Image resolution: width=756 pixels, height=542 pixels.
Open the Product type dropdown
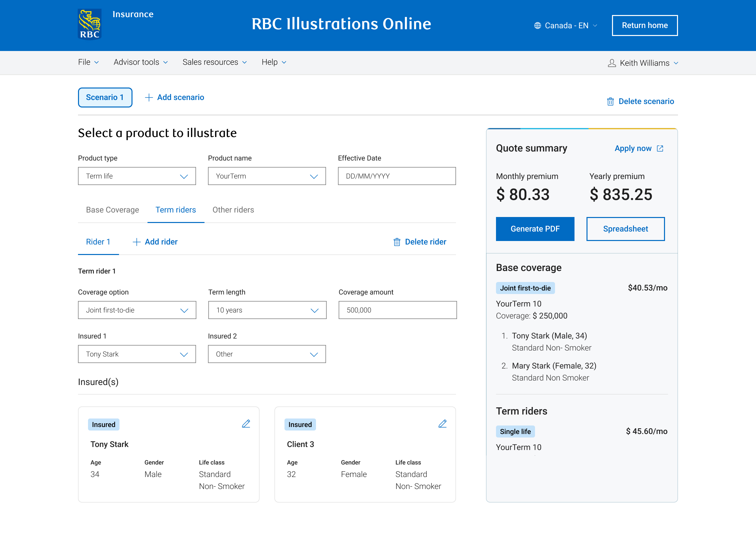pyautogui.click(x=137, y=176)
